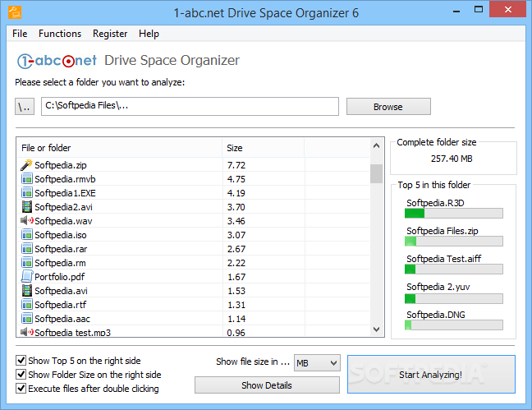Screen dimensions: 532x410
Task: Click the 4.75 size value
Action: pos(236,179)
